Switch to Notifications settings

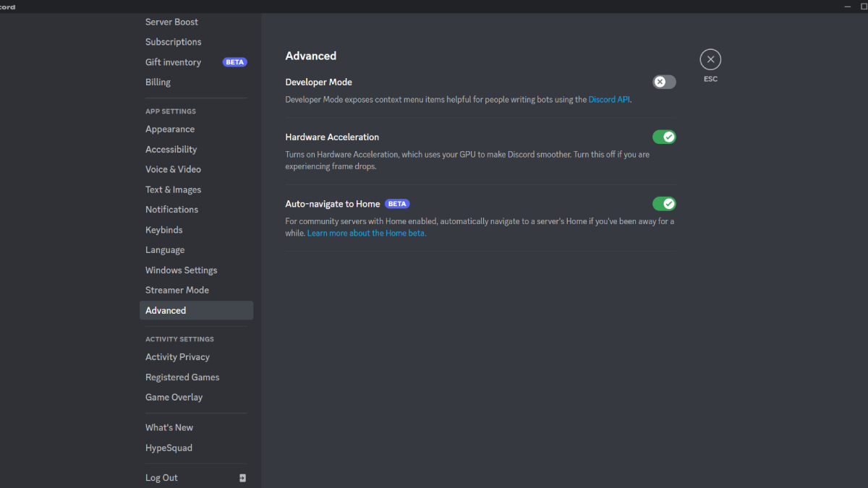coord(171,209)
